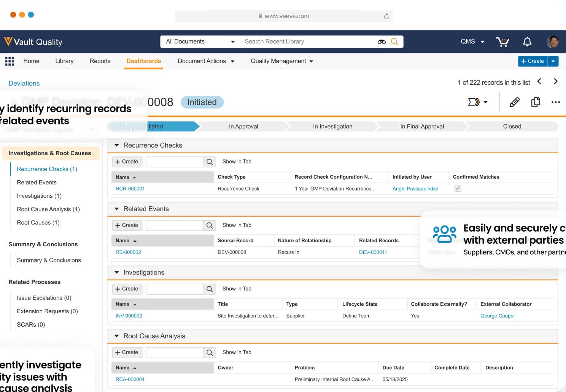
Task: Open the more actions ellipsis menu
Action: (x=556, y=102)
